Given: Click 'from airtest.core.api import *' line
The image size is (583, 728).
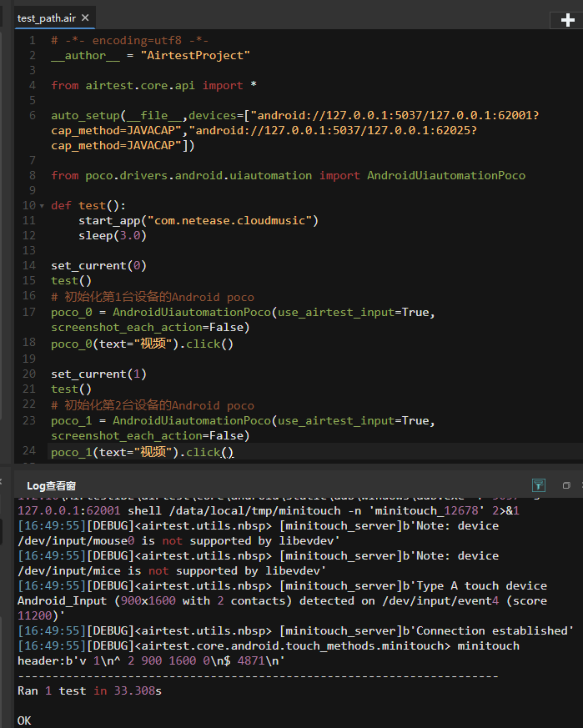Looking at the screenshot, I should [x=153, y=85].
